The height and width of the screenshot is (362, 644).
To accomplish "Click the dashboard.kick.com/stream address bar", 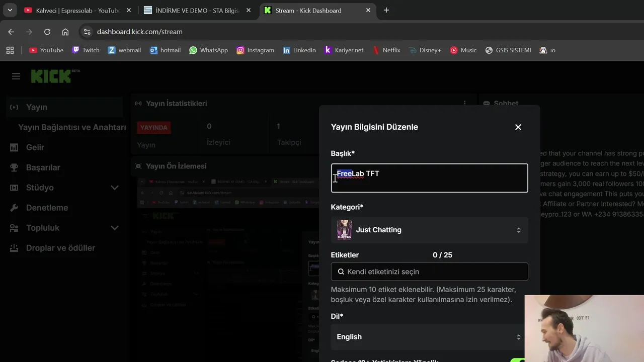I will tap(139, 32).
